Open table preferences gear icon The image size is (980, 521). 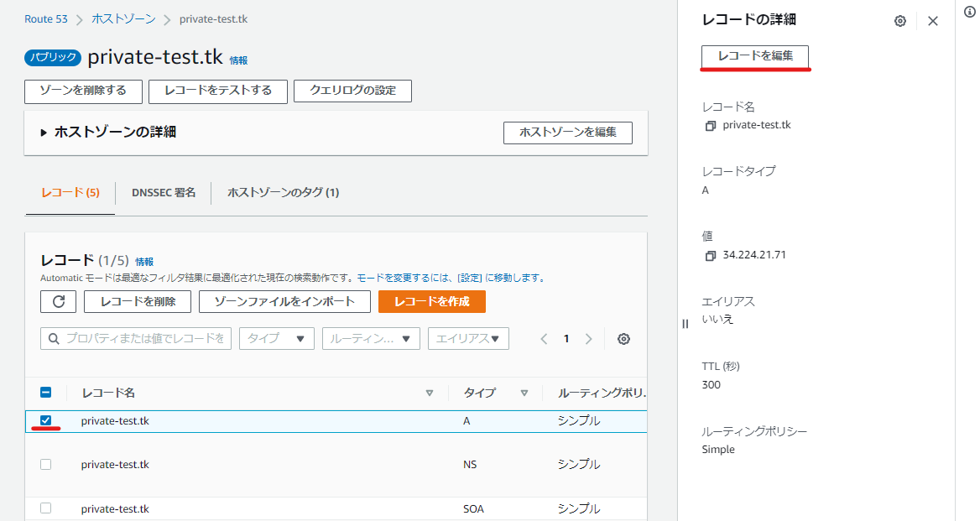[623, 339]
